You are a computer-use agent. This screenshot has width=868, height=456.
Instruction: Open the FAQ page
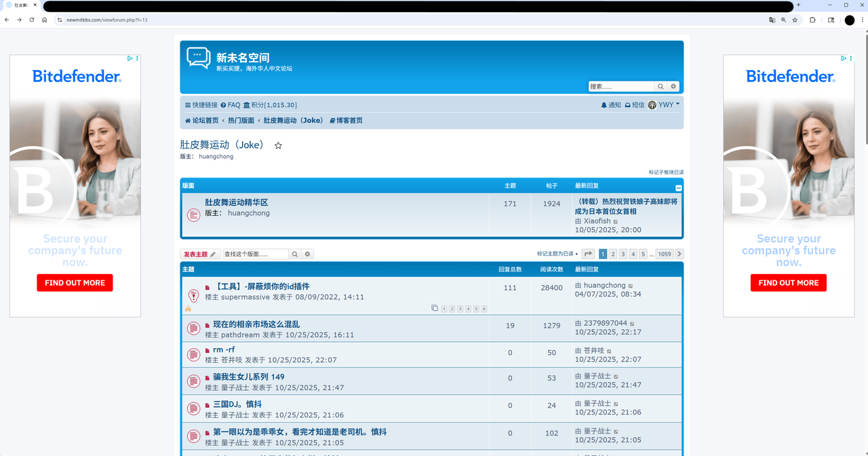click(x=231, y=105)
